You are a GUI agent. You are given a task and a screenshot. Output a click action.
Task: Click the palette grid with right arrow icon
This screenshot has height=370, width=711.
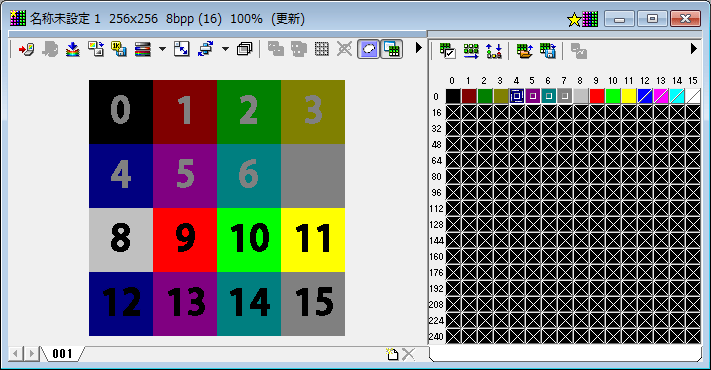click(471, 51)
